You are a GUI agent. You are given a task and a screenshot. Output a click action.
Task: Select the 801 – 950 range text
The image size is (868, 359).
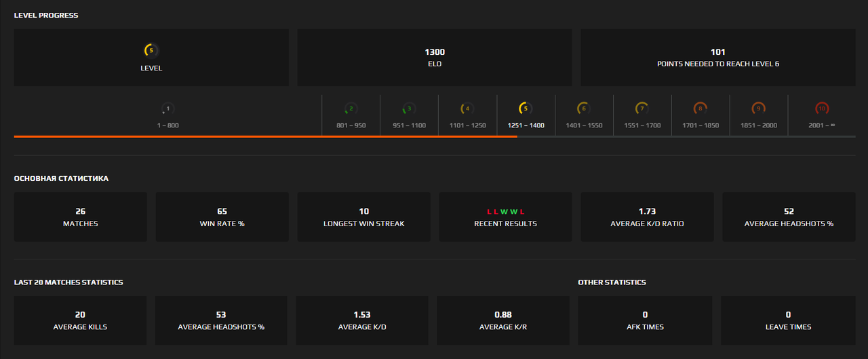click(351, 125)
